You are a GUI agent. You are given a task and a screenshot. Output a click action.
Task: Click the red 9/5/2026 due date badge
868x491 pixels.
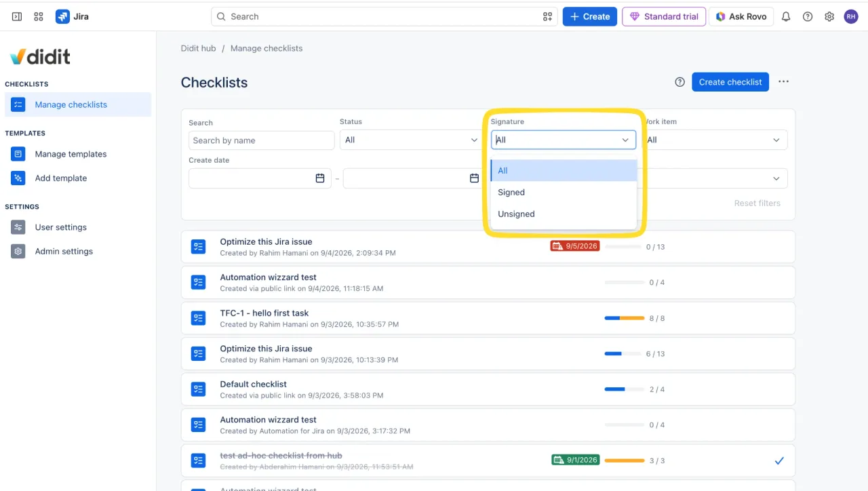point(575,246)
